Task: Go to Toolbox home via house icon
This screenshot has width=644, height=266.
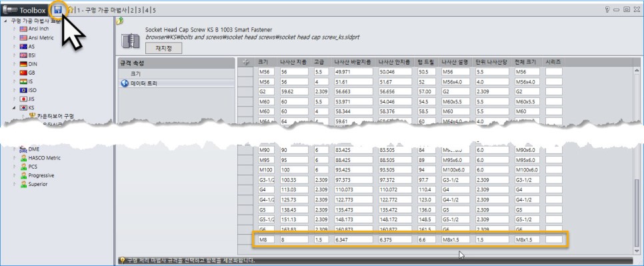Action: point(71,10)
